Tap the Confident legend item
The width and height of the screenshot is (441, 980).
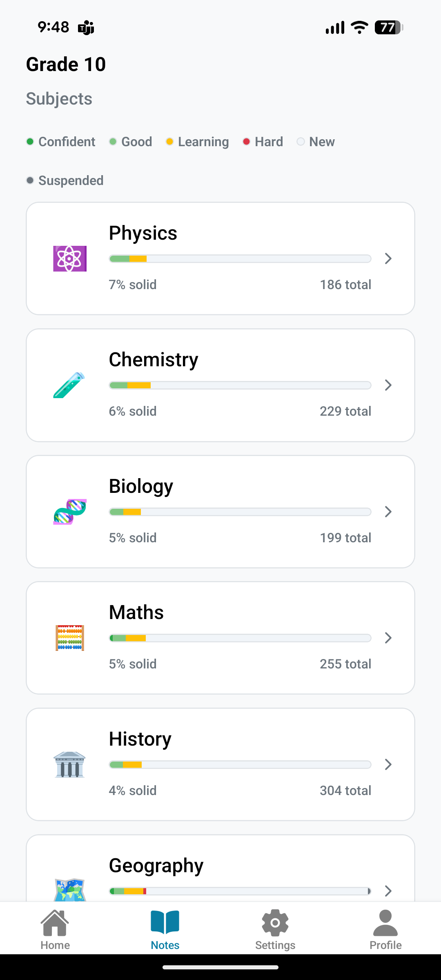click(61, 142)
